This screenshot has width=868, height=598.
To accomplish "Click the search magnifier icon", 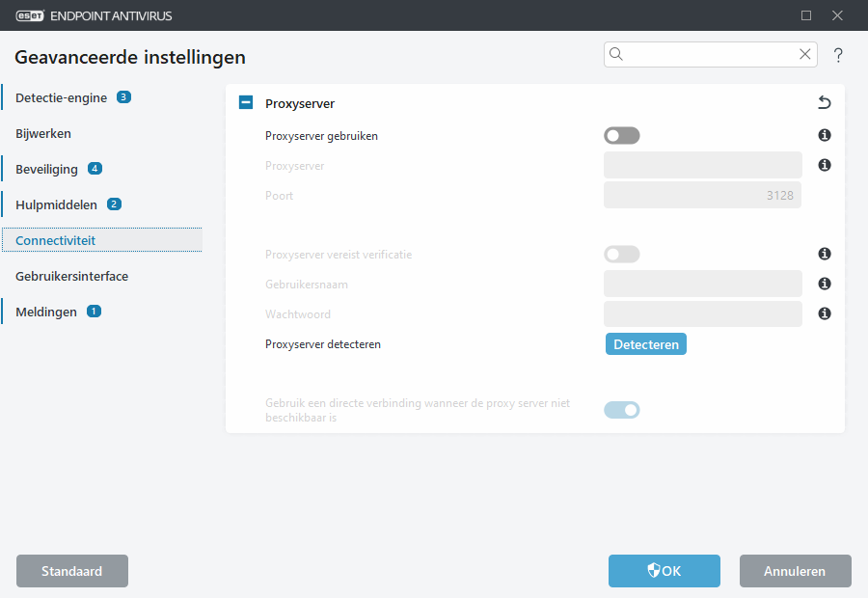I will [616, 54].
